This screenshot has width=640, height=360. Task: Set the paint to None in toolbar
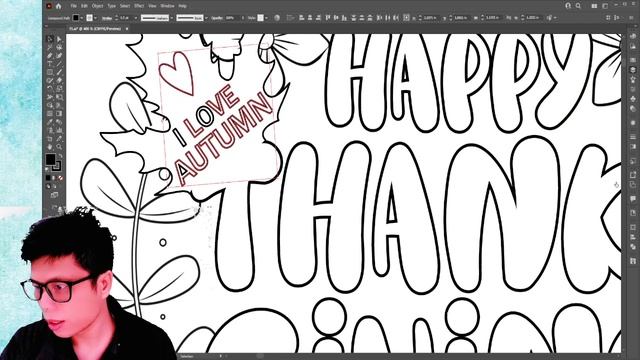(x=60, y=178)
